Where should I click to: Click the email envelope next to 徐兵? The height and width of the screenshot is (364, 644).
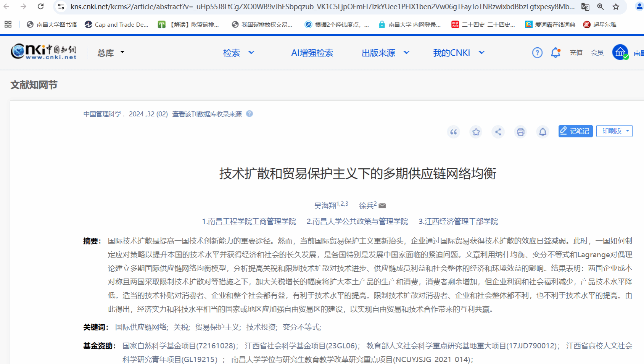[382, 206]
